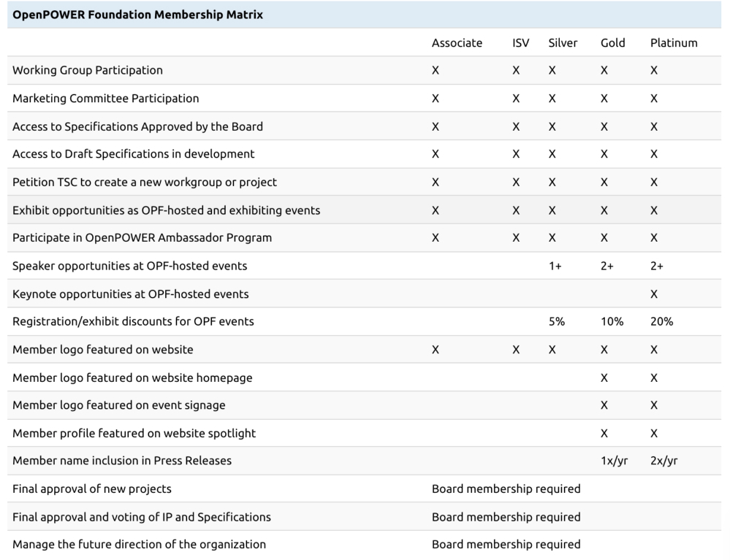Click Manage the future direction of the organization
This screenshot has width=730, height=560.
click(139, 544)
